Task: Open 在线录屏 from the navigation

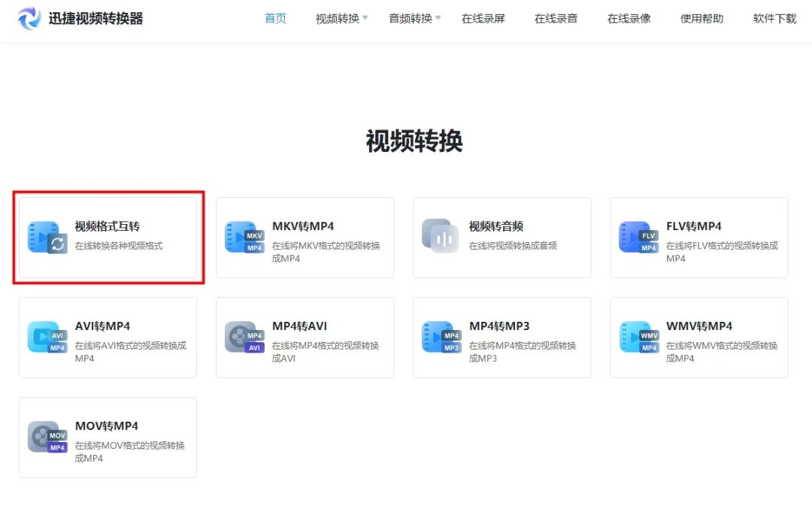Action: click(483, 19)
